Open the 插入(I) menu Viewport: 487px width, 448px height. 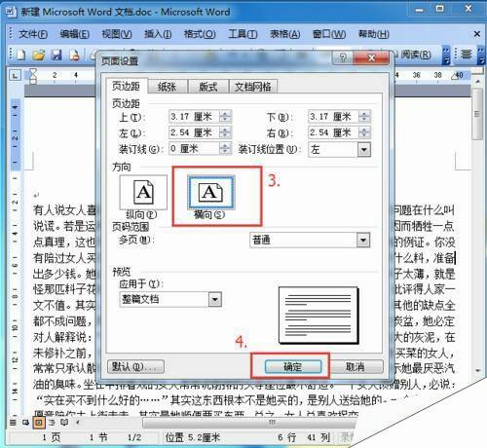158,34
